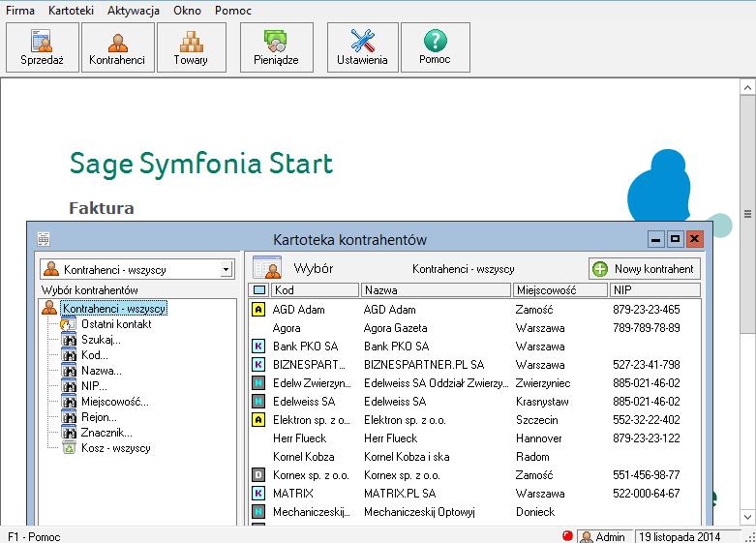Open the Towary toolbar button
The image size is (756, 543).
click(x=192, y=47)
